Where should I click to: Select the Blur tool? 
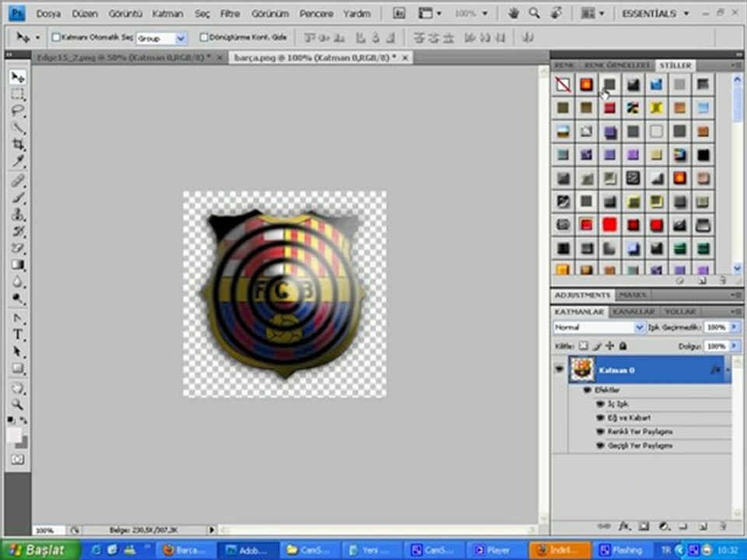tap(18, 282)
